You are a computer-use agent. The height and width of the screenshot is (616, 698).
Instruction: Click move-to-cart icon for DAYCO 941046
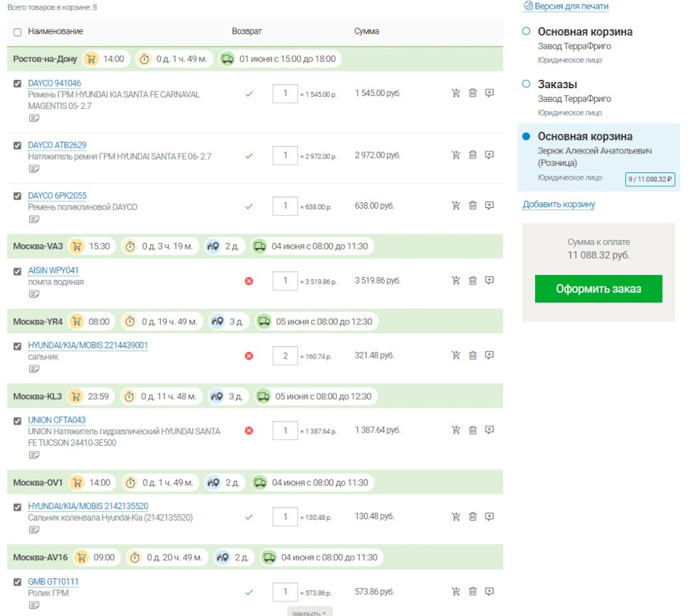(455, 93)
